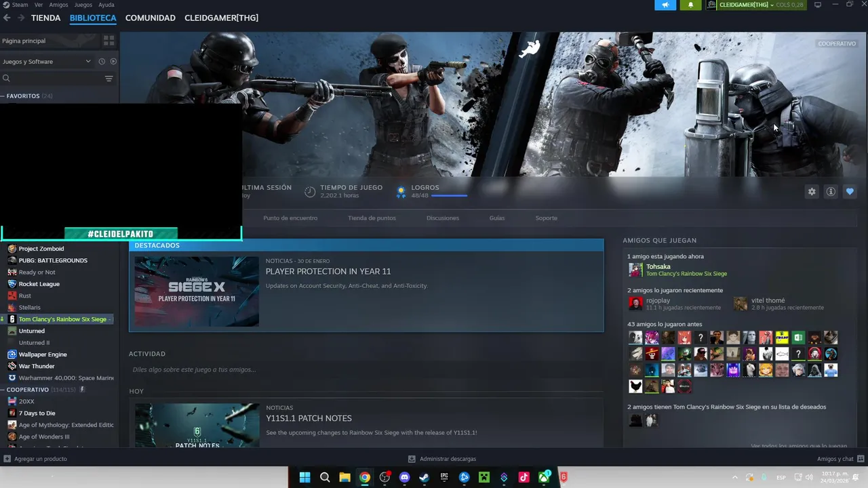The image size is (868, 488).
Task: Open the Steam announcements megaphone button
Action: pyautogui.click(x=665, y=5)
